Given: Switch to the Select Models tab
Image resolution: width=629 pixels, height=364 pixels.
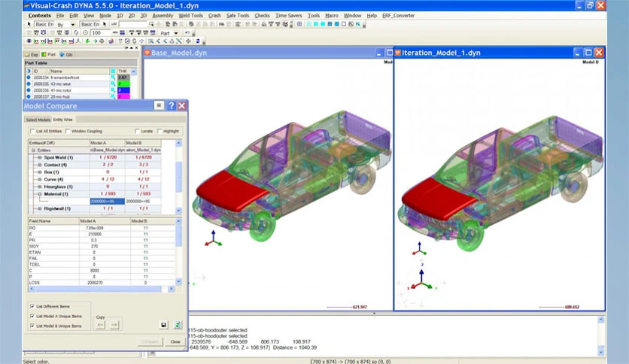Looking at the screenshot, I should pos(38,120).
